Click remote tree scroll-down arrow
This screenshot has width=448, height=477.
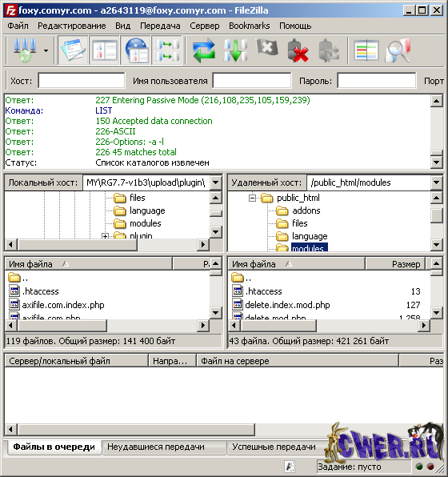[x=437, y=245]
